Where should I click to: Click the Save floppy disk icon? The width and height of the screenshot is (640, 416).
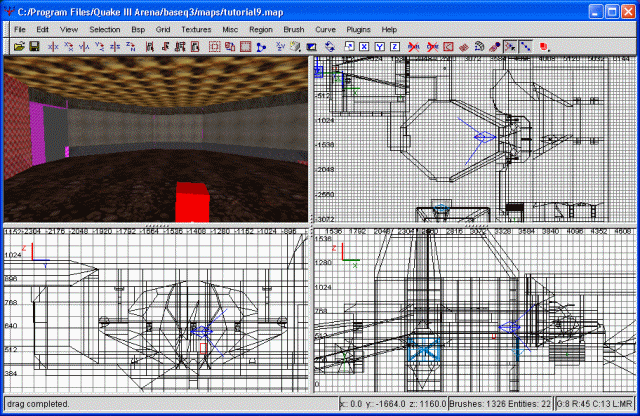click(x=34, y=47)
